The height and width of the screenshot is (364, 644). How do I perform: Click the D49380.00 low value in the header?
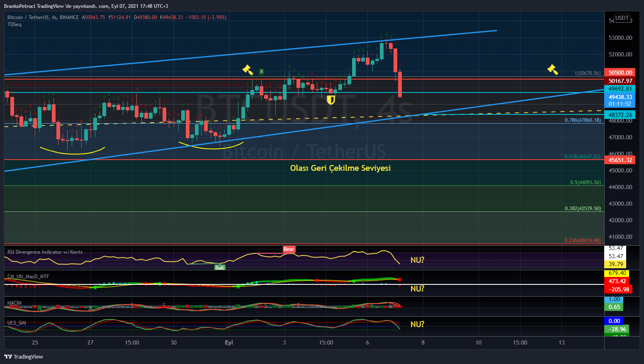point(146,17)
